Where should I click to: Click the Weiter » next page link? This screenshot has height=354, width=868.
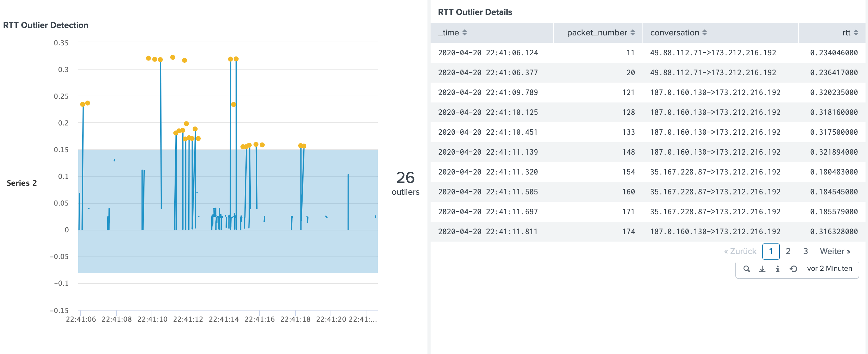pyautogui.click(x=835, y=251)
